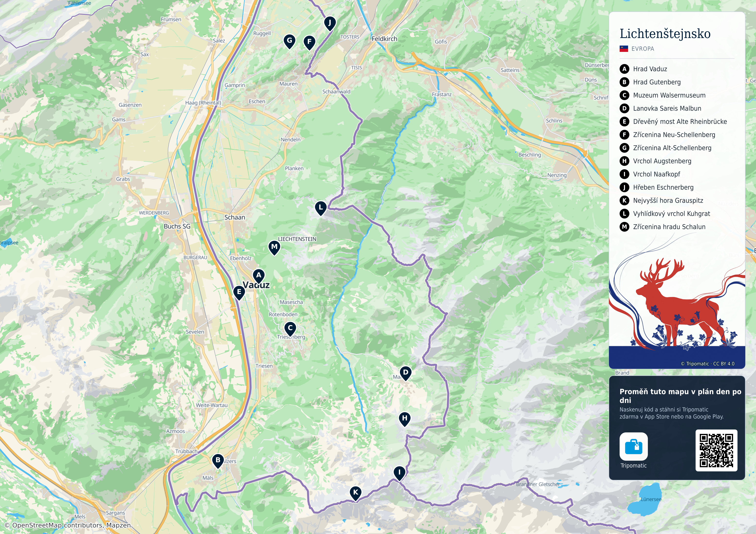Image resolution: width=756 pixels, height=534 pixels.
Task: Select legend entry Hřeben Eschnerberg
Action: click(657, 187)
